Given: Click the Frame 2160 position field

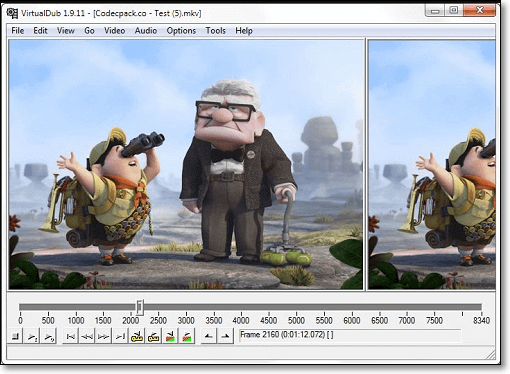Looking at the screenshot, I should (x=350, y=335).
